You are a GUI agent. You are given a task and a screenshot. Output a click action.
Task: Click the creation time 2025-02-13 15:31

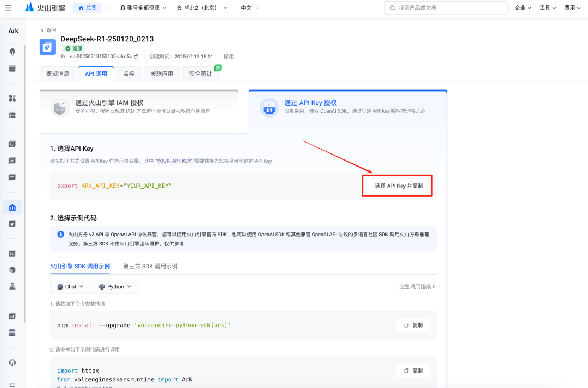[193, 57]
